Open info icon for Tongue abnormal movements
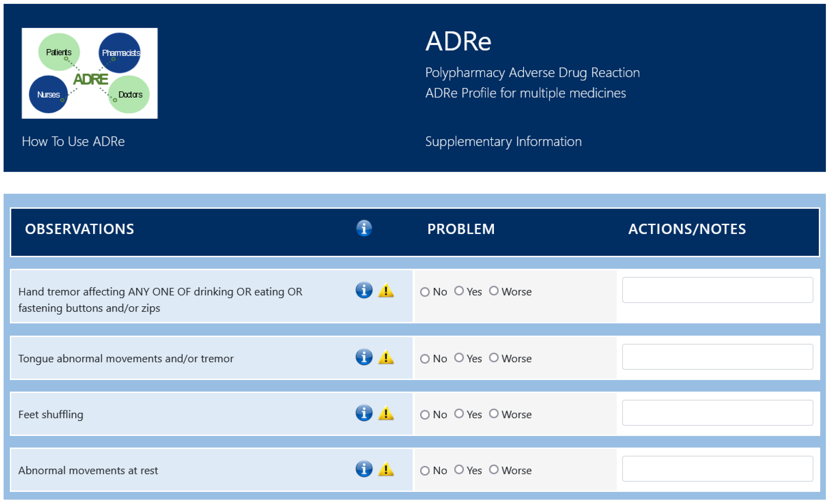This screenshot has height=504, width=830. 364,357
